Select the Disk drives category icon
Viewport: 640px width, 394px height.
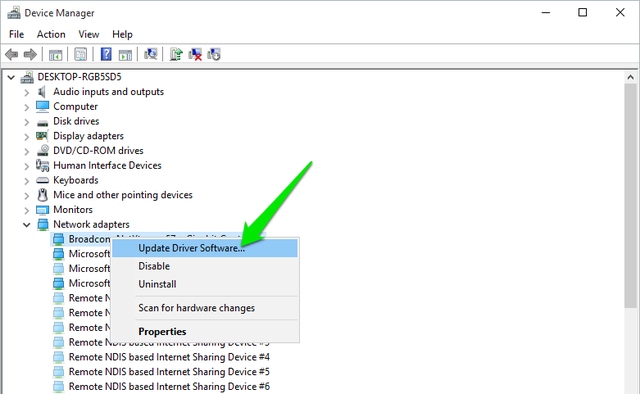pyautogui.click(x=42, y=122)
